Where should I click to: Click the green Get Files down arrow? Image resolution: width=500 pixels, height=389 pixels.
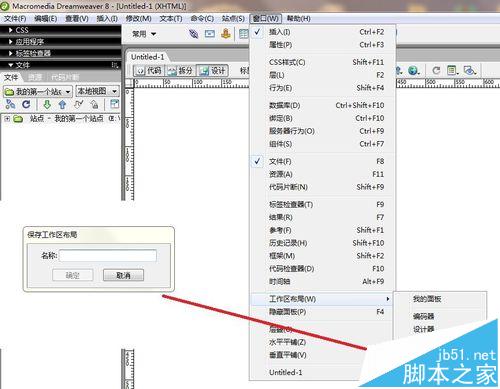tap(47, 105)
